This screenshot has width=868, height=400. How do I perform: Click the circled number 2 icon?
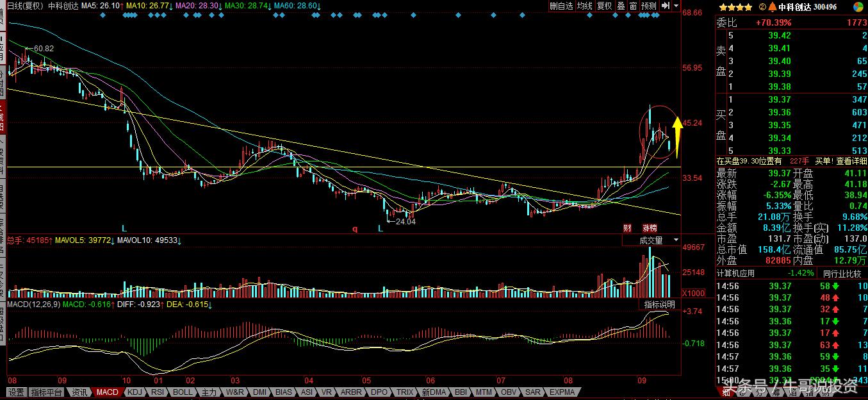coord(762,6)
